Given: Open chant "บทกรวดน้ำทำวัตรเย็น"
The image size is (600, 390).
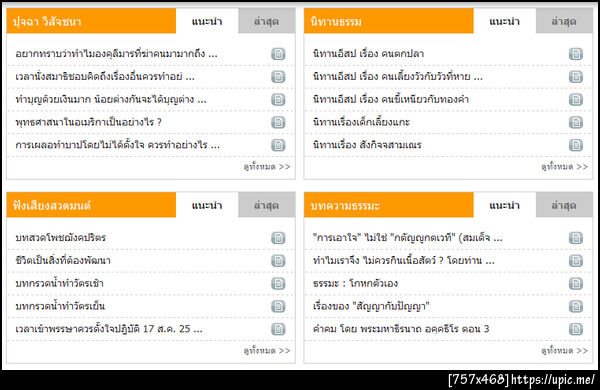Looking at the screenshot, I should (x=60, y=306).
